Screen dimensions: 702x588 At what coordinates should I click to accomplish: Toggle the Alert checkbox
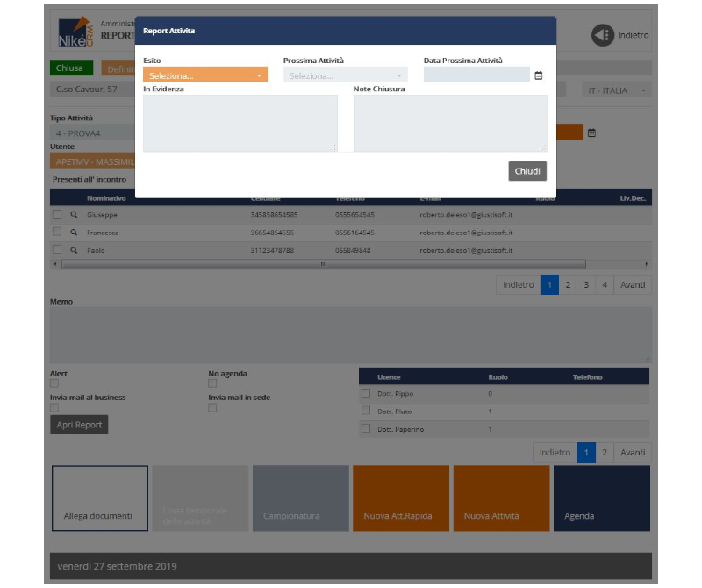point(54,384)
